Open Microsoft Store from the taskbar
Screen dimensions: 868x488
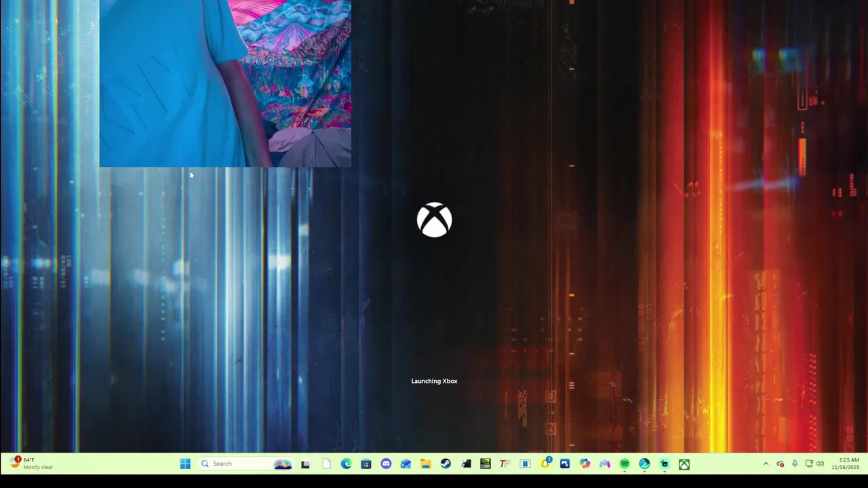[366, 464]
